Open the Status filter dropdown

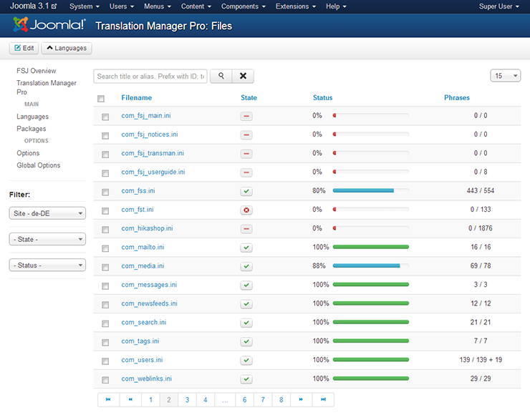(x=47, y=265)
